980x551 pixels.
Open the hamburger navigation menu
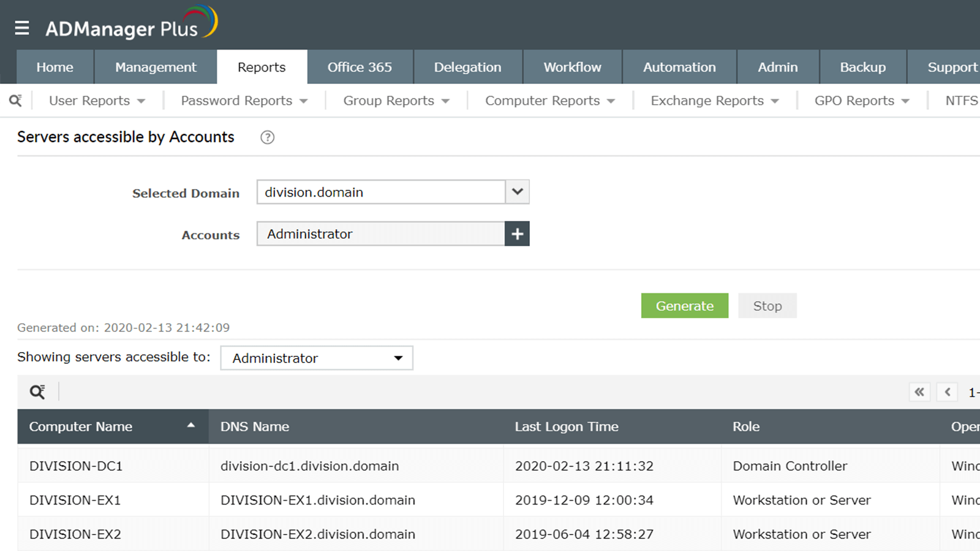click(22, 28)
